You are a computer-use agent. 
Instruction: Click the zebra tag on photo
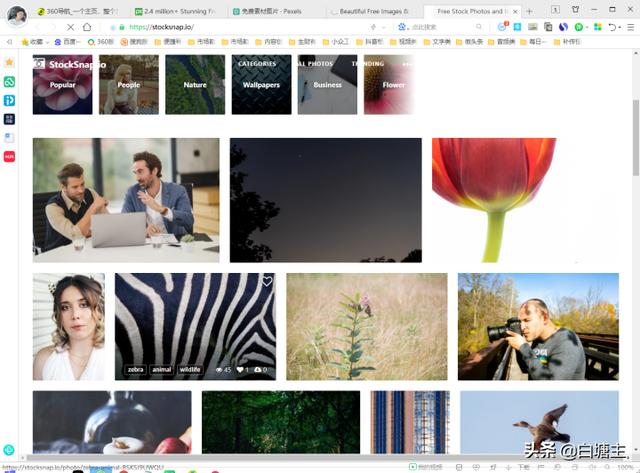135,369
